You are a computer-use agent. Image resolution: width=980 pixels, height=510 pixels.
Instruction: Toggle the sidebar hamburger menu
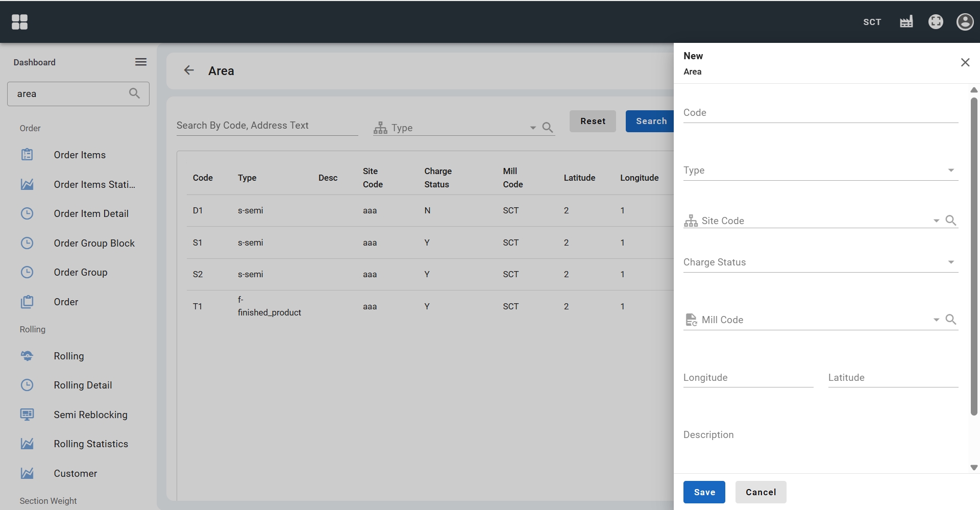141,62
